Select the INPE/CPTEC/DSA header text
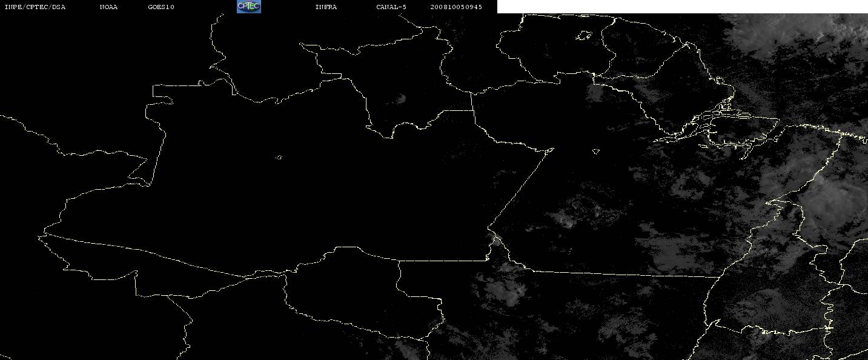This screenshot has width=868, height=360. [35, 7]
